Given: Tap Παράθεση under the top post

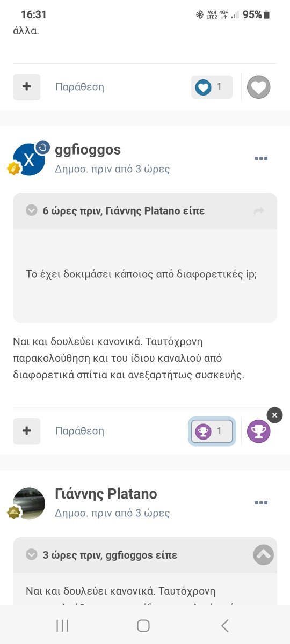Looking at the screenshot, I should [79, 87].
